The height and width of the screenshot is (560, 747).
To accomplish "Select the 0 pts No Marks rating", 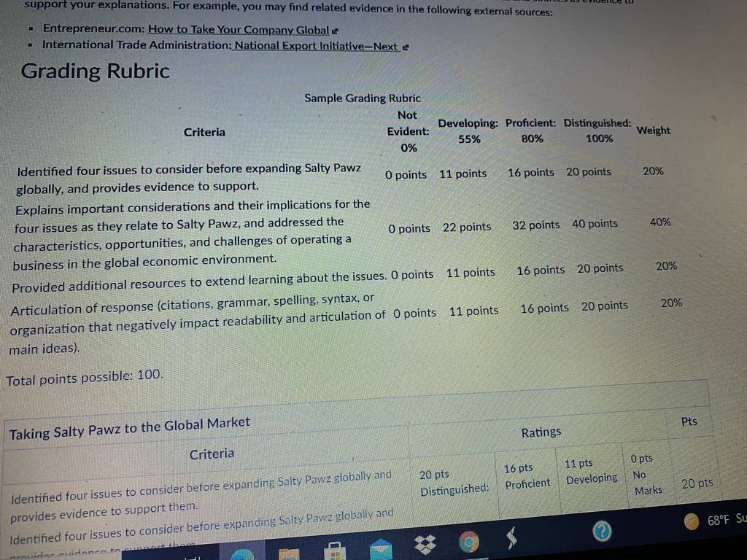I will [x=646, y=474].
